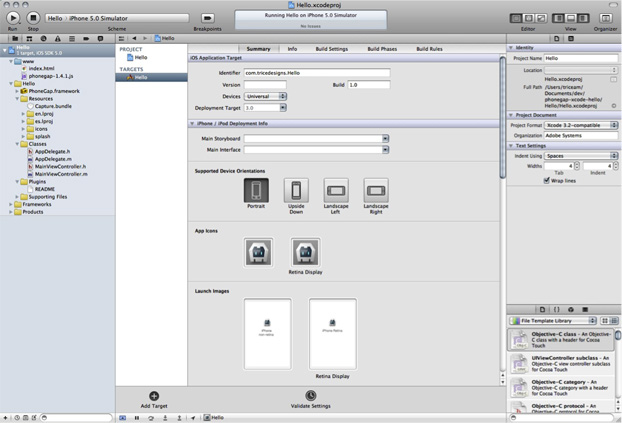Select the standard App Icon thumbnail
This screenshot has width=622, height=423.
click(258, 252)
